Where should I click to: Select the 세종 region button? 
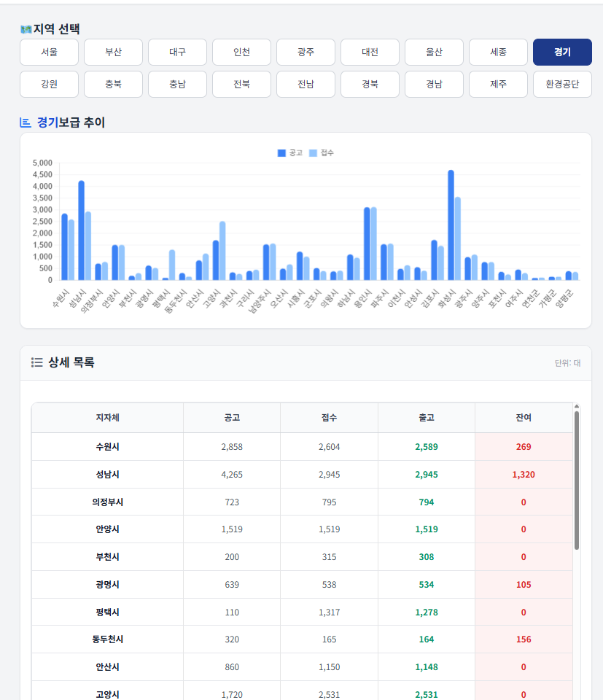[498, 52]
